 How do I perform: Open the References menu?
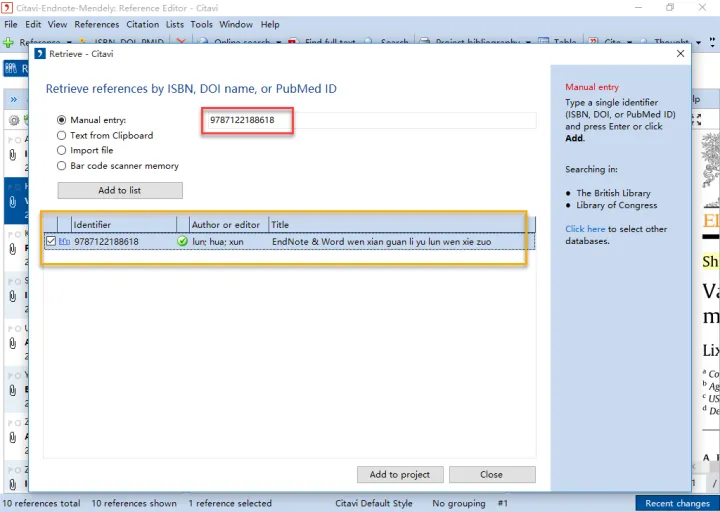pyautogui.click(x=97, y=24)
